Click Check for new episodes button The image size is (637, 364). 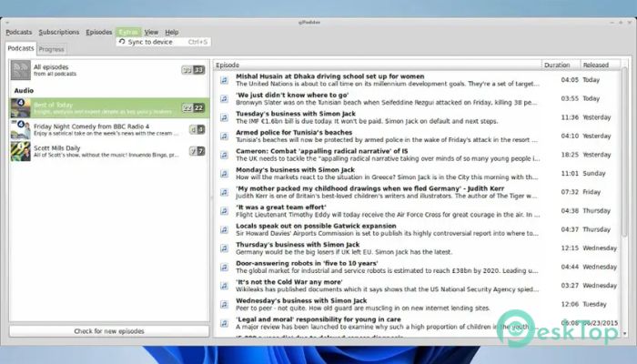point(109,331)
